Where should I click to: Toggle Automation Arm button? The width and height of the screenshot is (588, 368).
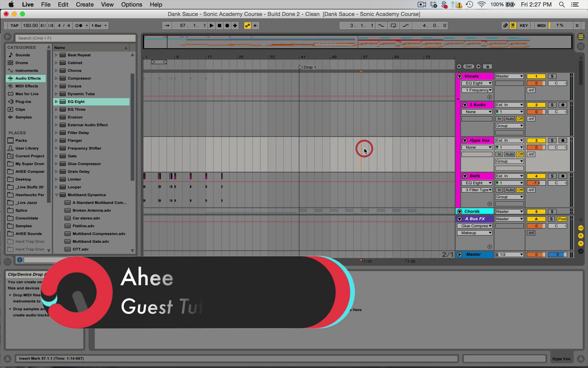pos(247,26)
